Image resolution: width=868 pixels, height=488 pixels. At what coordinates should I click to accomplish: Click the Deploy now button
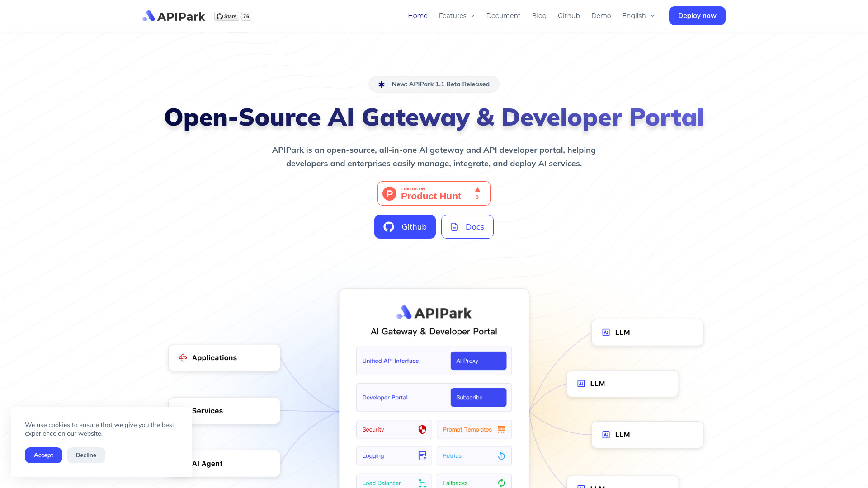click(698, 15)
